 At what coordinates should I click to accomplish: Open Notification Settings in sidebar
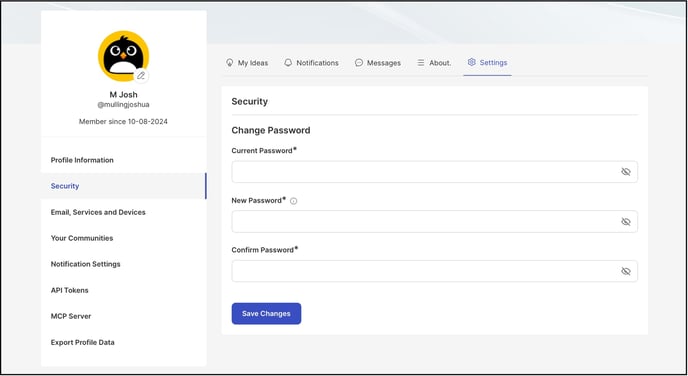point(123,264)
